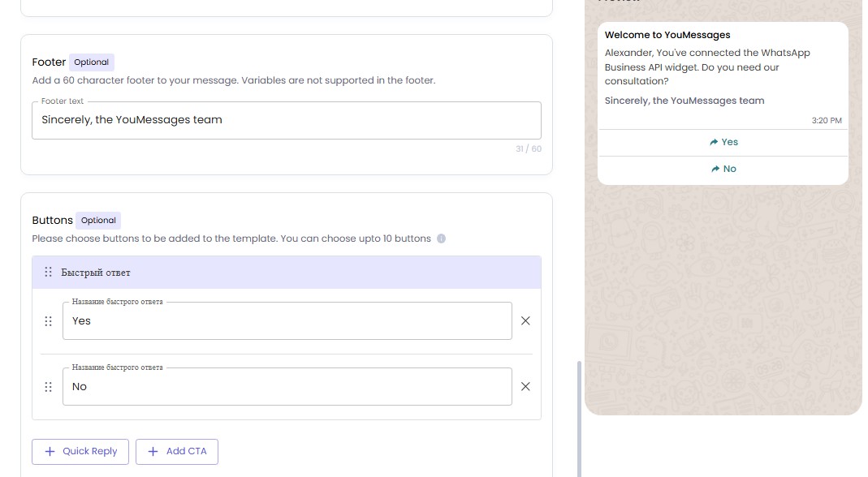Viewport: 868px width, 477px height.
Task: Click the Footer text input field
Action: coord(286,120)
